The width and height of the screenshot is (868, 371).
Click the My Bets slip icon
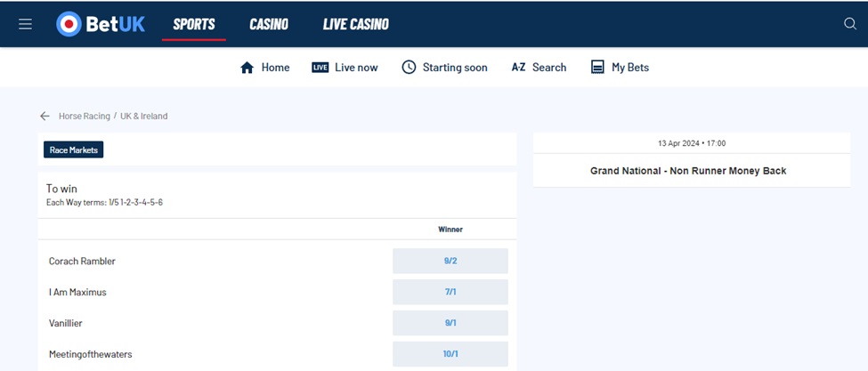597,68
